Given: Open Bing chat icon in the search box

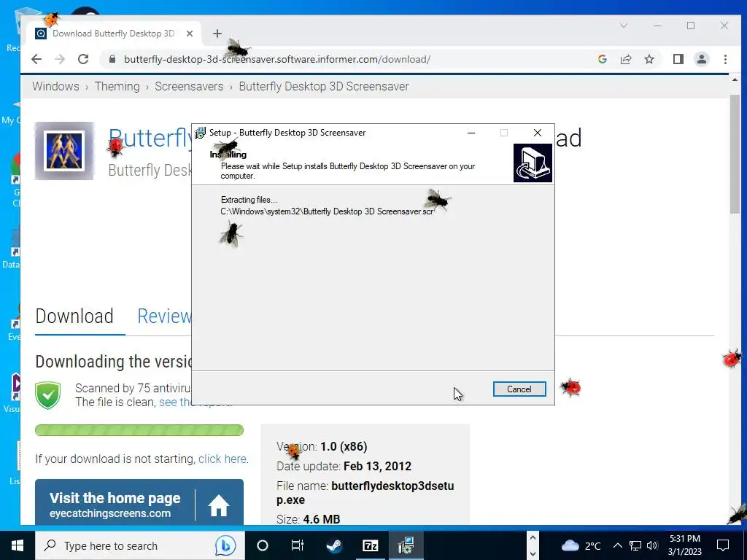Looking at the screenshot, I should (225, 545).
